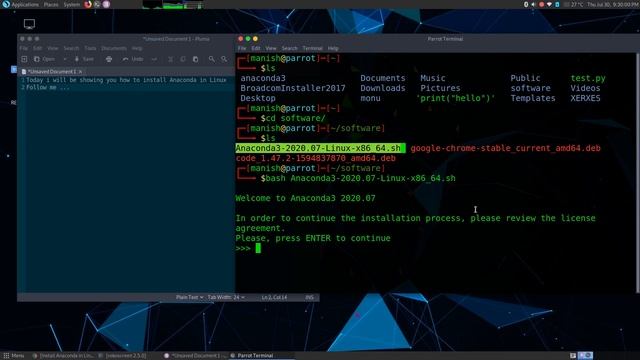Open Plain Text language dropdown in status bar
Viewport: 640px width, 360px height.
click(x=189, y=297)
